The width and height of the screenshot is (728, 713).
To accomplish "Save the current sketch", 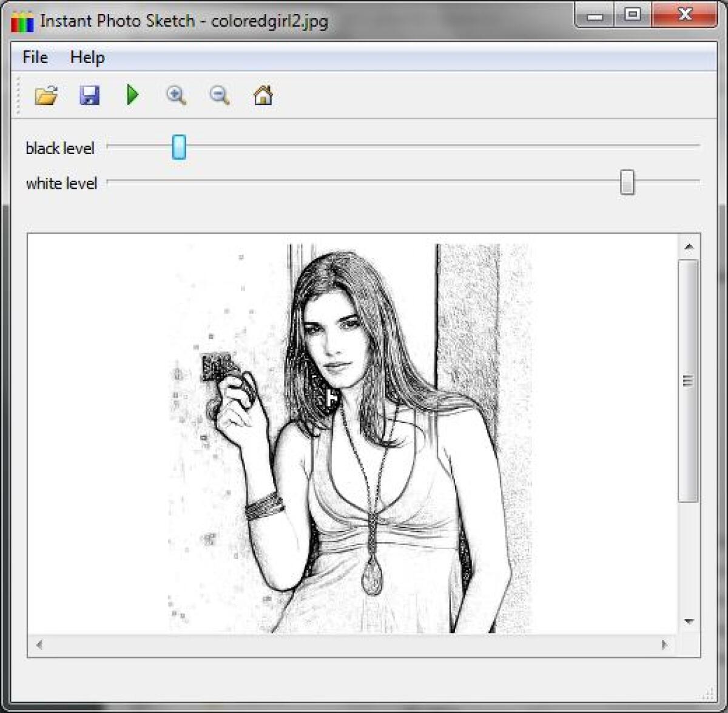I will [89, 95].
